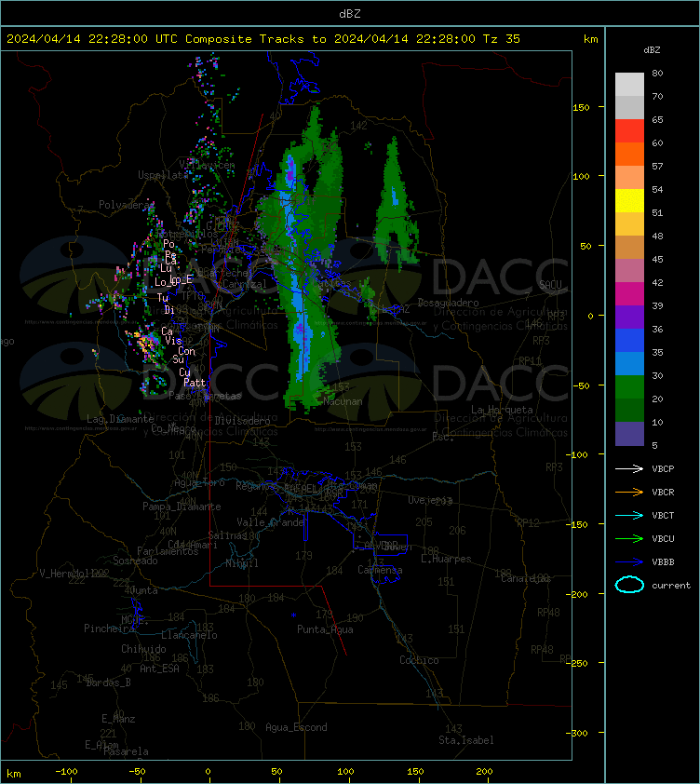Viewport: 700px width, 784px height.
Task: Select the bright green 20-30 dBZ swatch
Action: 629,387
